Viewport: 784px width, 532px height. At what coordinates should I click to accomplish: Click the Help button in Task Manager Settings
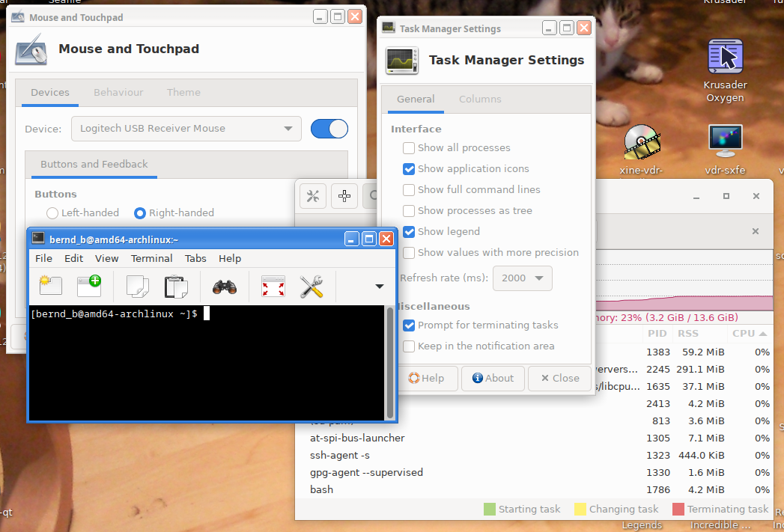pos(427,378)
